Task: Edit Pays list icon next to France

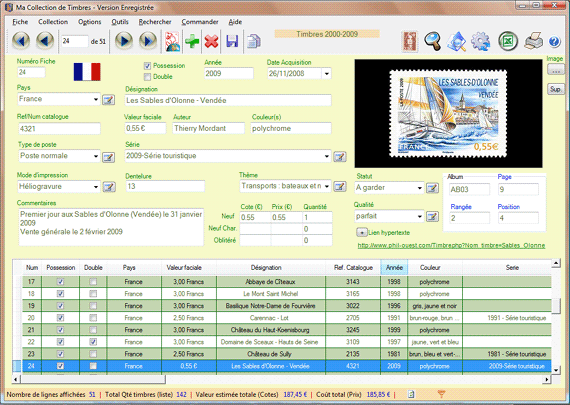Action: tap(108, 100)
